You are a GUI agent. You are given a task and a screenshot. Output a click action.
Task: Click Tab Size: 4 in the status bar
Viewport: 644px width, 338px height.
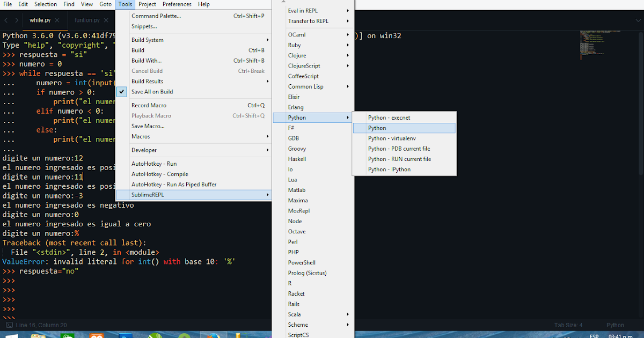[568, 325]
